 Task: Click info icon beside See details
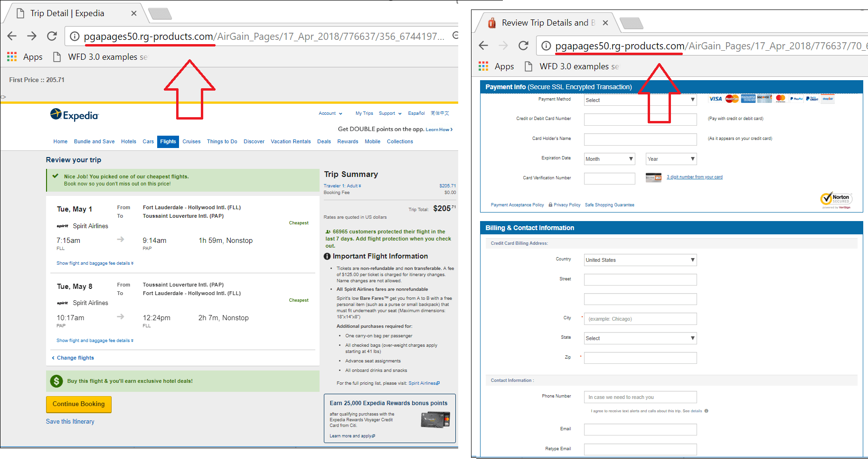707,411
